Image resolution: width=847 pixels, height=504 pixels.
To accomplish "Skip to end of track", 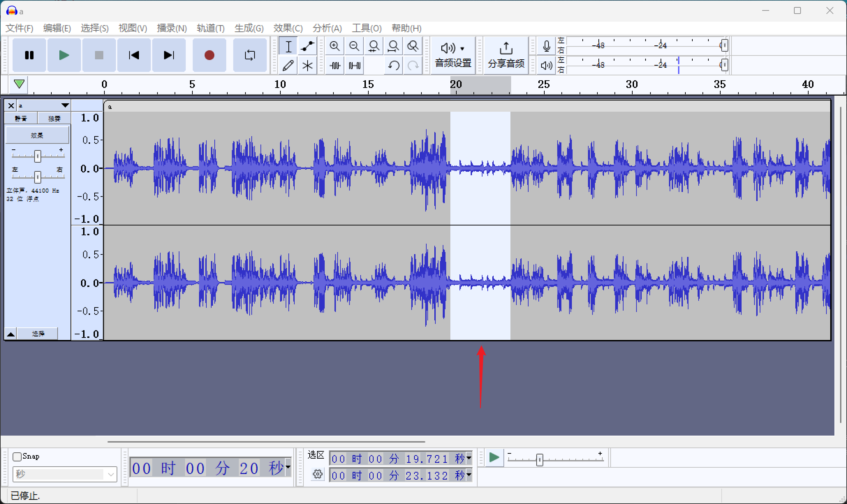I will [169, 55].
